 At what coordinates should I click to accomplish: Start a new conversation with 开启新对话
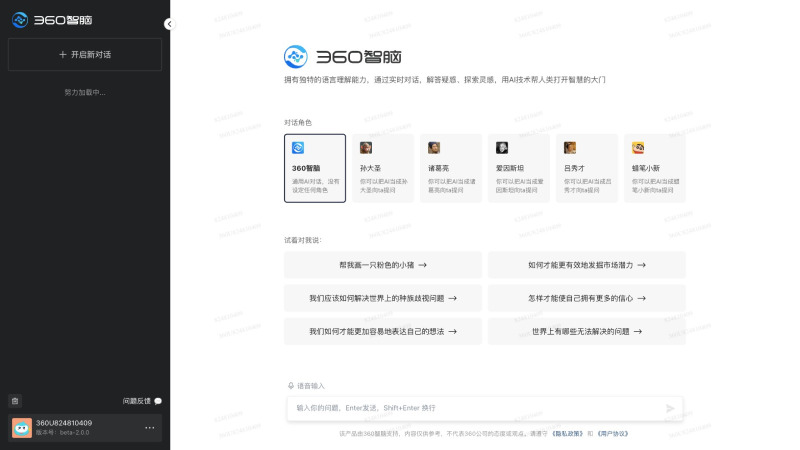85,54
